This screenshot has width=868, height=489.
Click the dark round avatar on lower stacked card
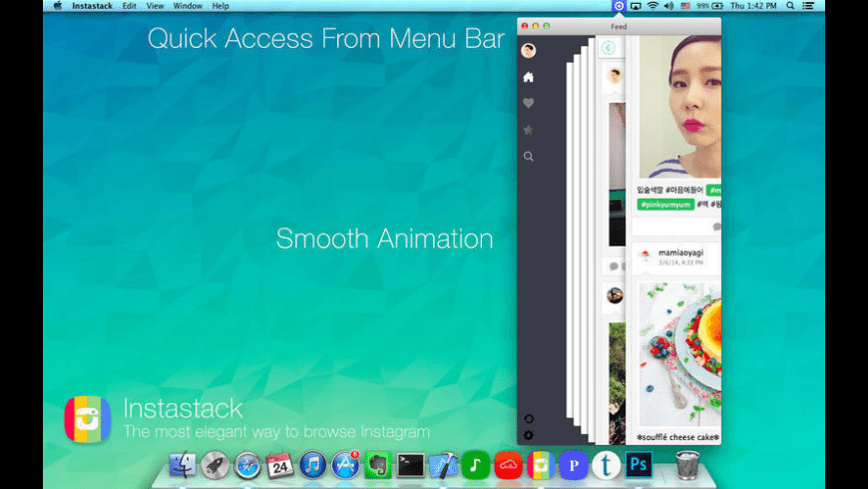coord(615,295)
